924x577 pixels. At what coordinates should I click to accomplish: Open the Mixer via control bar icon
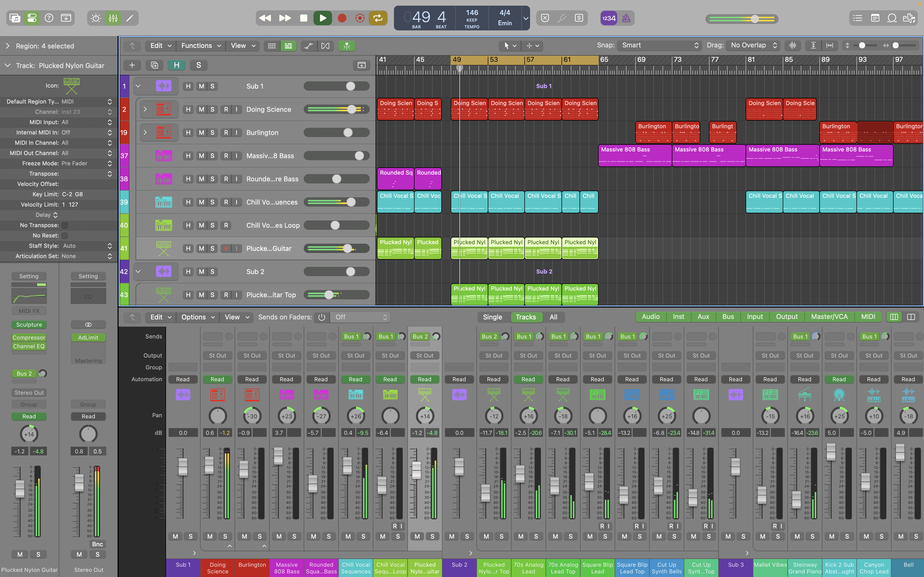click(x=113, y=18)
